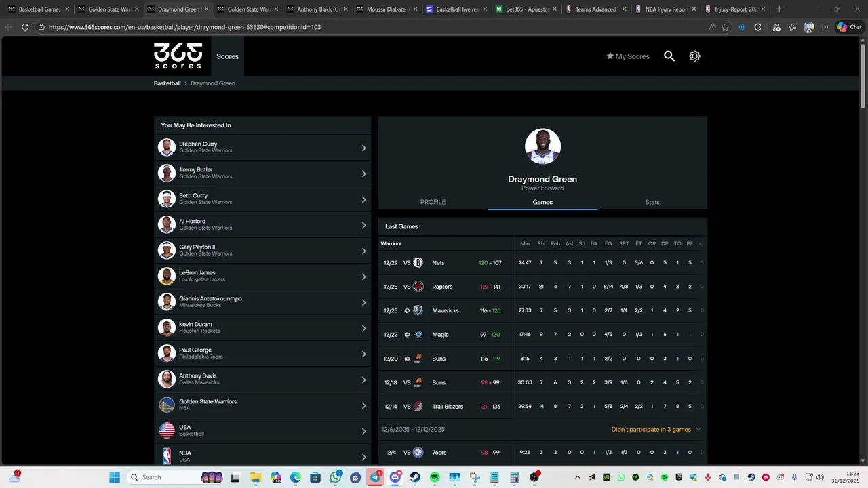Screen dimensions: 868x488
Task: Switch to the PROFILE tab
Action: 433,202
